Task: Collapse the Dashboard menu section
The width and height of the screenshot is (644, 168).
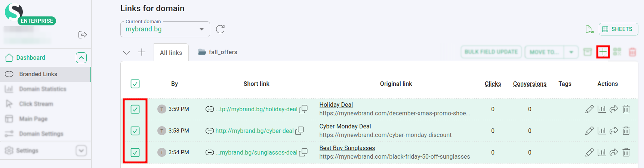Action: (81, 57)
